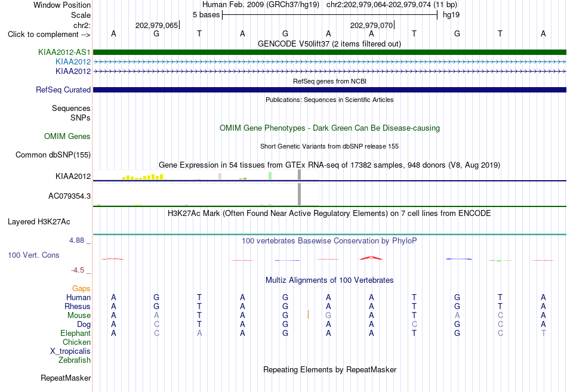Click the only T base in Dog row
The image size is (567, 392).
199,325
